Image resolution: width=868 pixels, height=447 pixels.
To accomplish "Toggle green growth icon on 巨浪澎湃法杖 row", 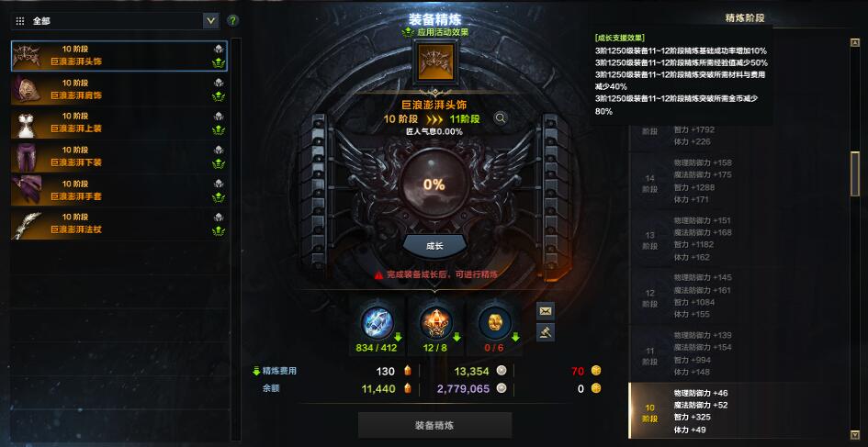I will (219, 231).
